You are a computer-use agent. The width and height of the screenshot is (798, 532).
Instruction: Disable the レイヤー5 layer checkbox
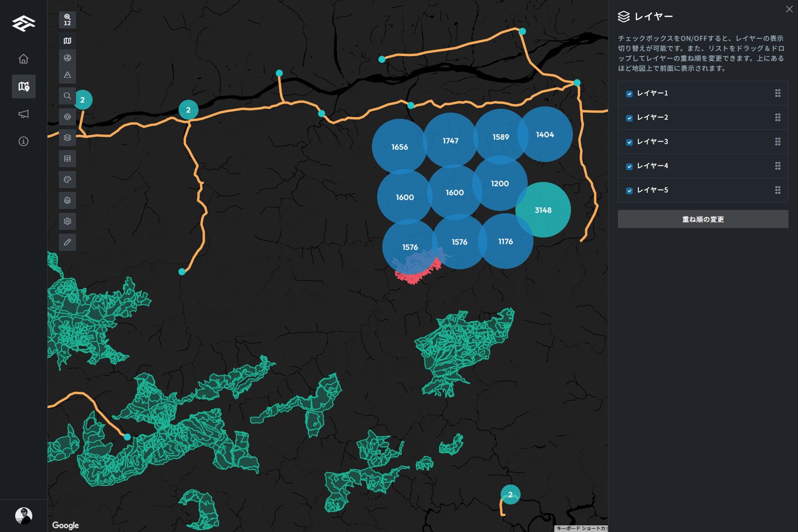point(629,190)
